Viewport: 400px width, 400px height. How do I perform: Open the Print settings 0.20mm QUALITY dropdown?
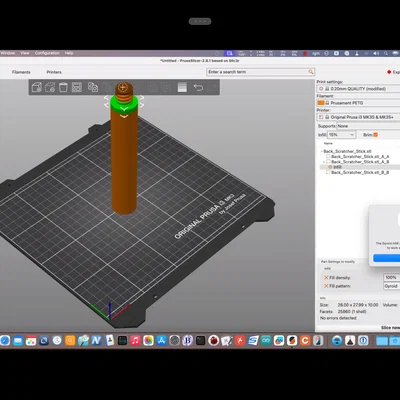click(x=358, y=89)
